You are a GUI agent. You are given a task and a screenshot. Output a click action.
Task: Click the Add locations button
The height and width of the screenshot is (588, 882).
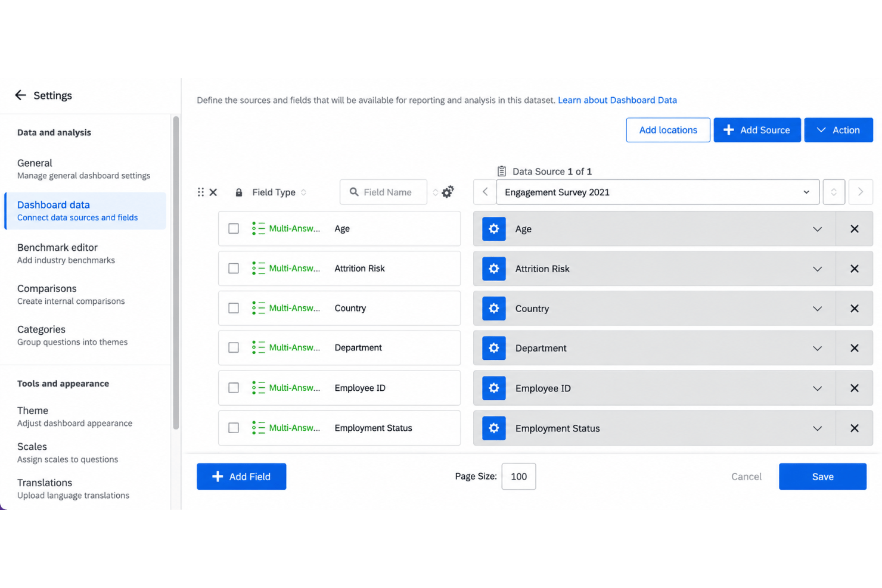click(x=667, y=130)
